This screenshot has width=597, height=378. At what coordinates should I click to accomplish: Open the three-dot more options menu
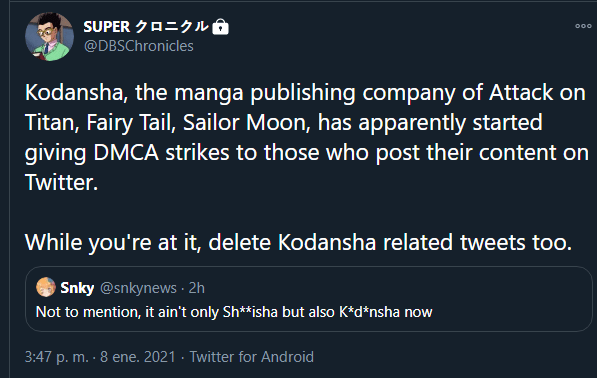coord(583,26)
